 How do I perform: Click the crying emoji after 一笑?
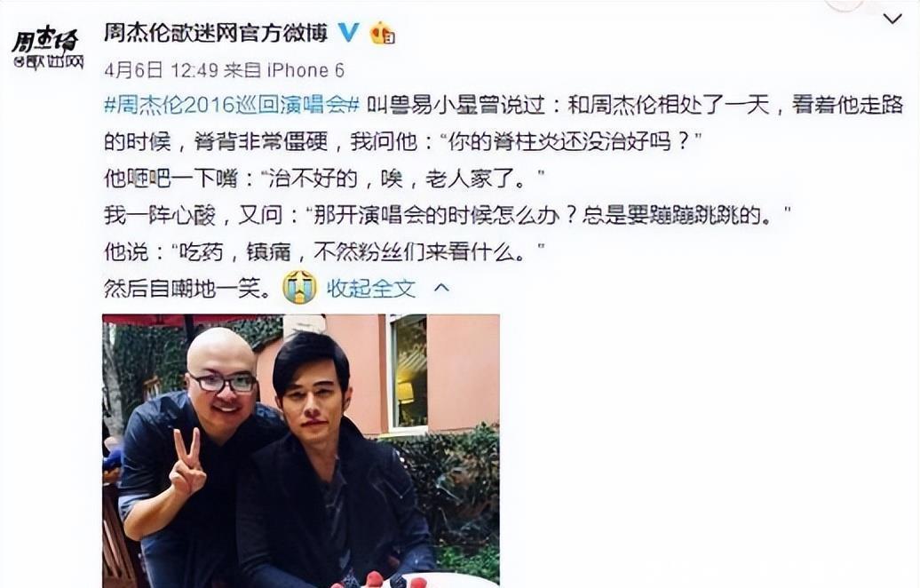point(299,288)
